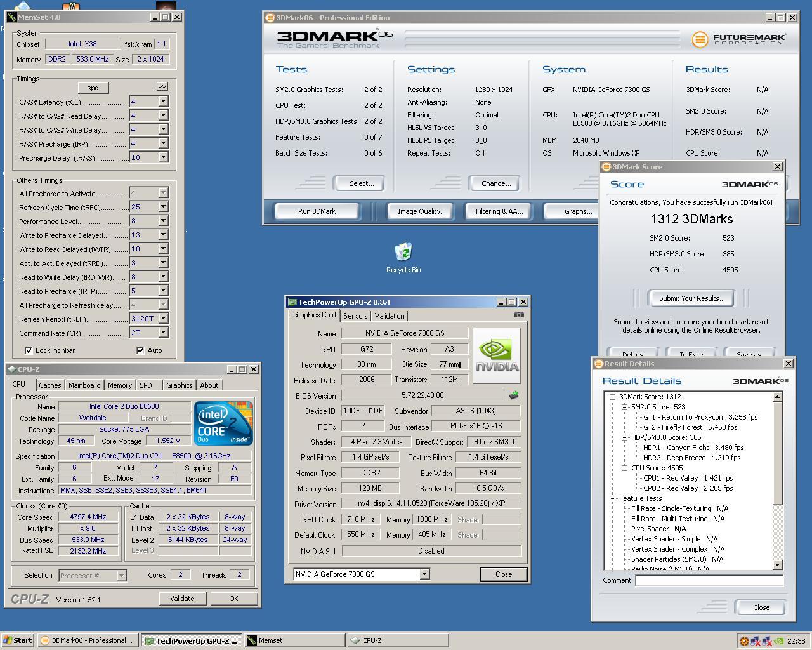Image resolution: width=812 pixels, height=650 pixels.
Task: Click the MemSet title bar icon
Action: 11,17
